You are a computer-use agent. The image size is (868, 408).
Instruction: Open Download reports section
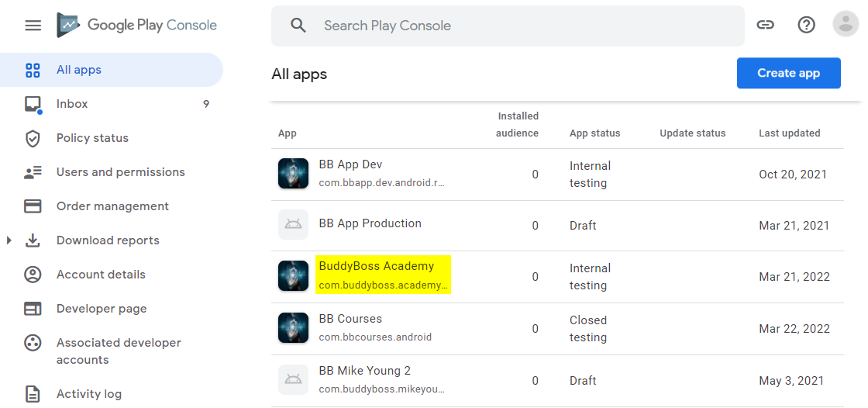[x=111, y=240]
